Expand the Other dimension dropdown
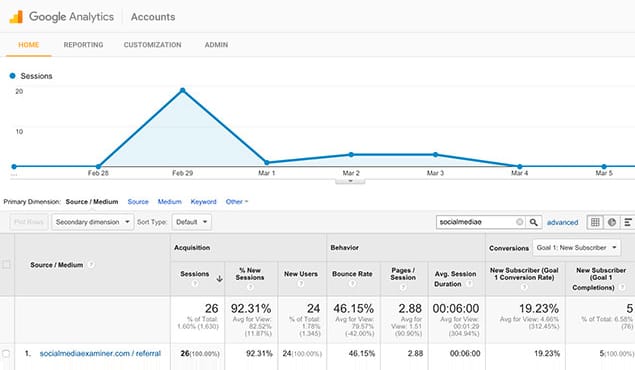 point(237,202)
